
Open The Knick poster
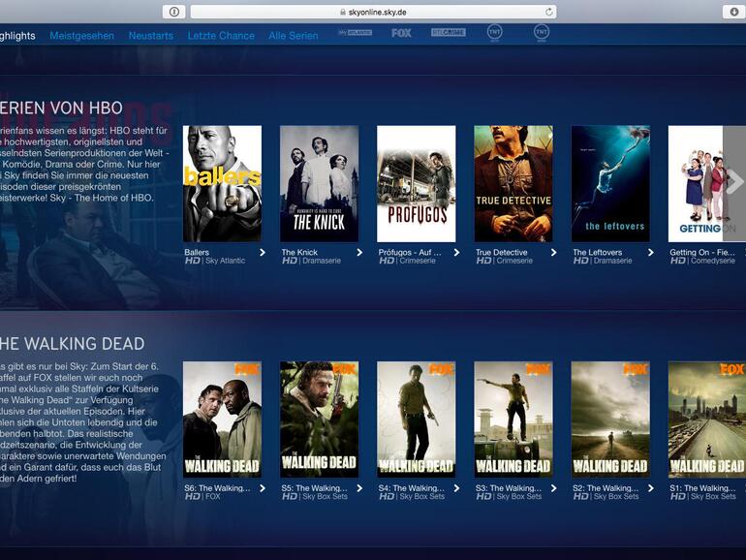[320, 184]
